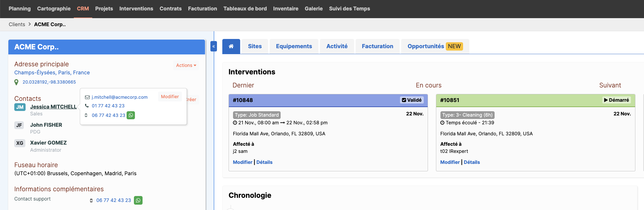The image size is (644, 210).
Task: Click the Validé status badge on #10848
Action: tap(412, 100)
